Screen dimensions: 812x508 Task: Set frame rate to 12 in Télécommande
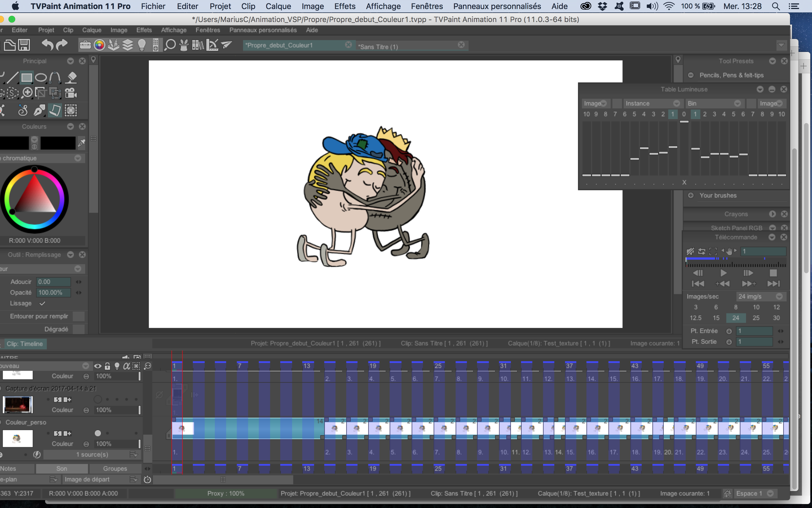[776, 307]
